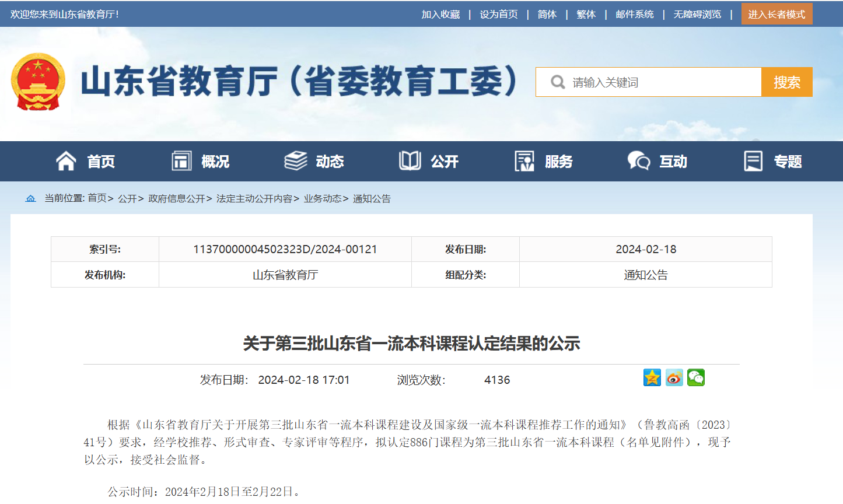Screen dimensions: 843x504
Task: Open 首页 in the main navigation
Action: click(x=86, y=161)
